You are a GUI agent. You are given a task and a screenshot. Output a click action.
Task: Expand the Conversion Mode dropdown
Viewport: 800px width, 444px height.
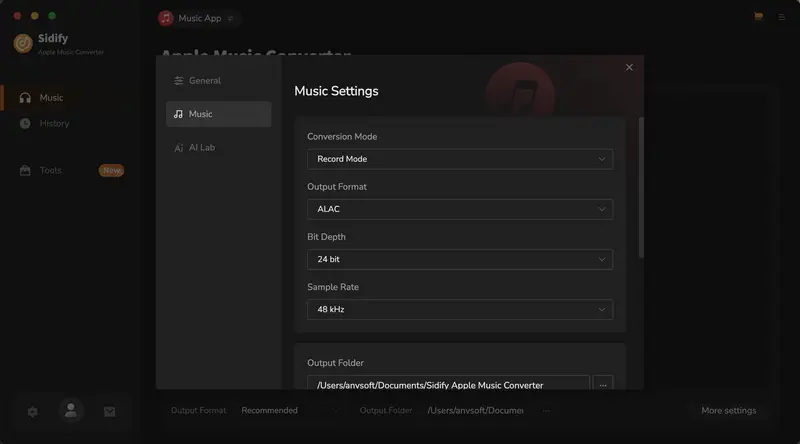(x=459, y=159)
